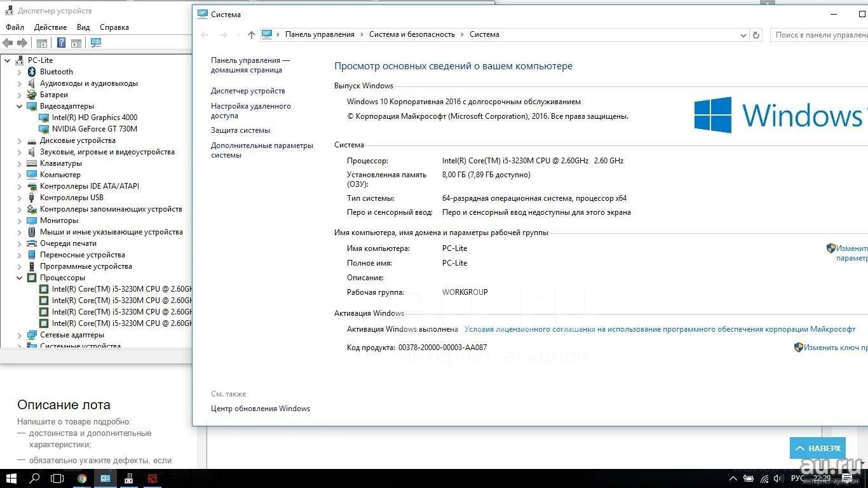868x488 pixels.
Task: Open Дополнительные параметры системы link
Action: (x=262, y=150)
